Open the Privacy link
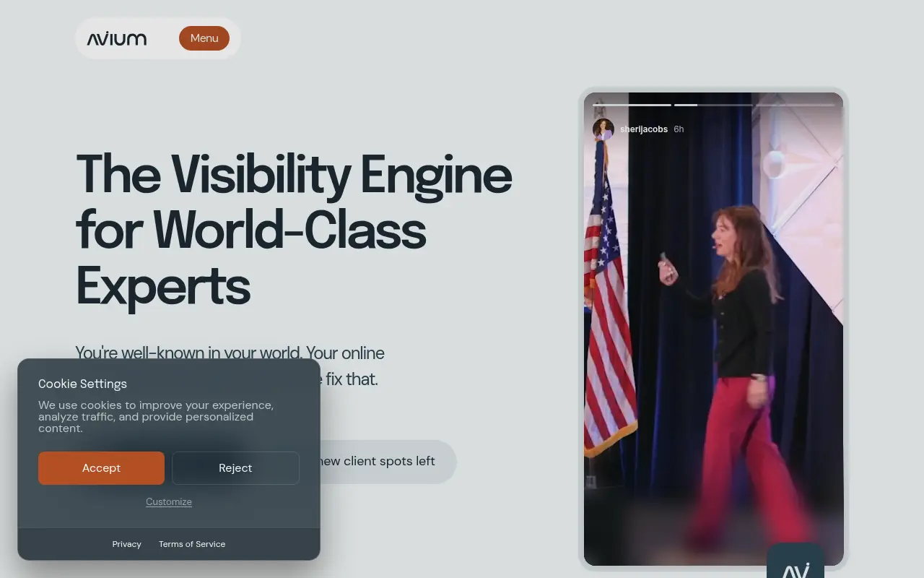The width and height of the screenshot is (924, 578). 127,544
